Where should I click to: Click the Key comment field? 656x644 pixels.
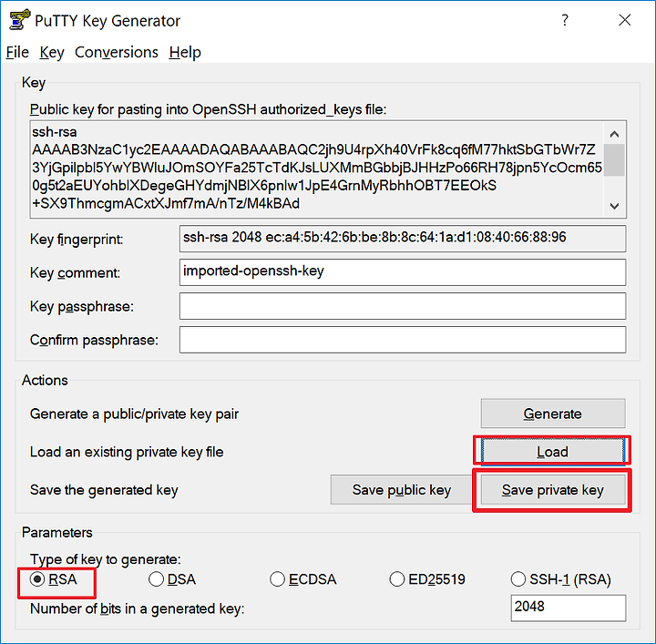pyautogui.click(x=403, y=272)
